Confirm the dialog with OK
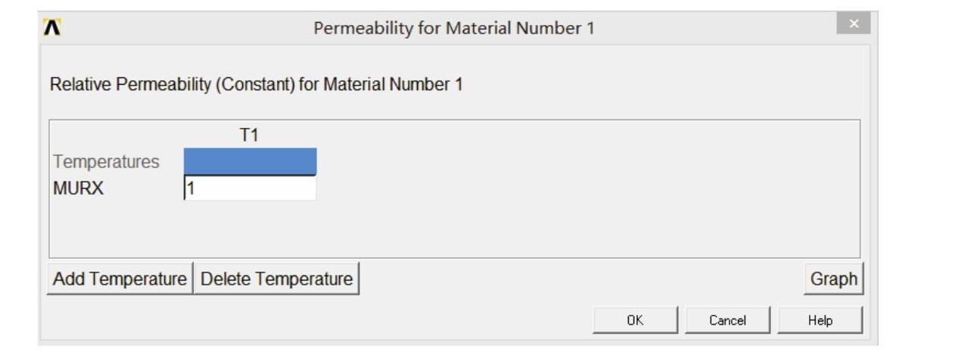This screenshot has width=980, height=364. pyautogui.click(x=635, y=320)
